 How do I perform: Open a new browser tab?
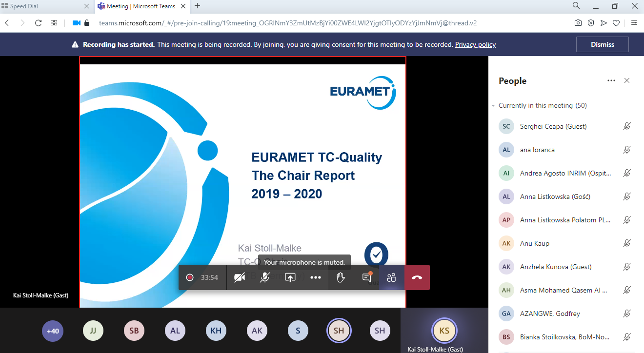tap(197, 6)
